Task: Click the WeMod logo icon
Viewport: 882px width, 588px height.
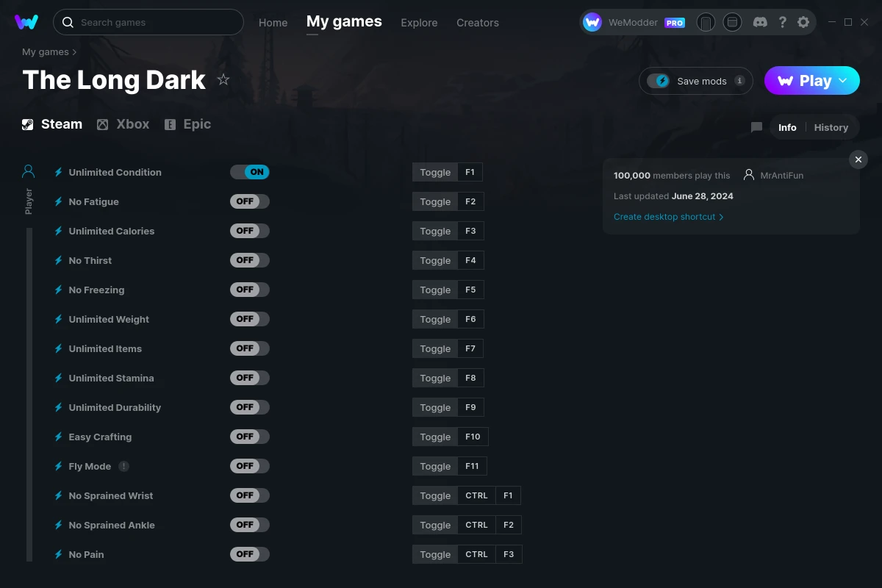Action: [26, 22]
